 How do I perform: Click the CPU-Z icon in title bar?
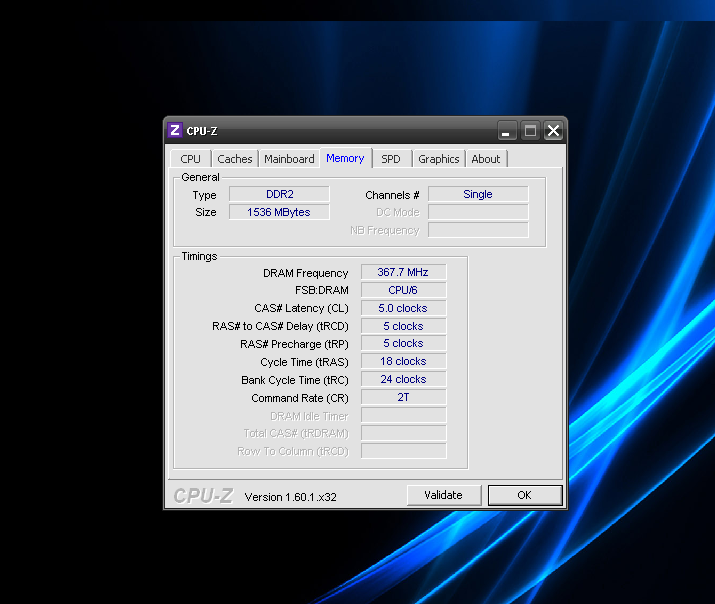(175, 130)
